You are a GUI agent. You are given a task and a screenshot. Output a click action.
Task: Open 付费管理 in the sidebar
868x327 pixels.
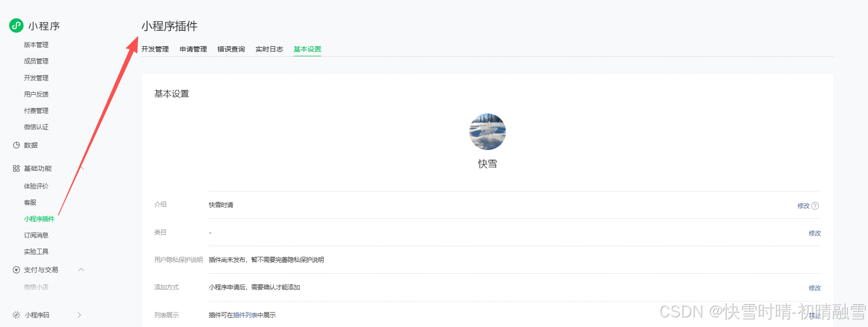point(36,111)
